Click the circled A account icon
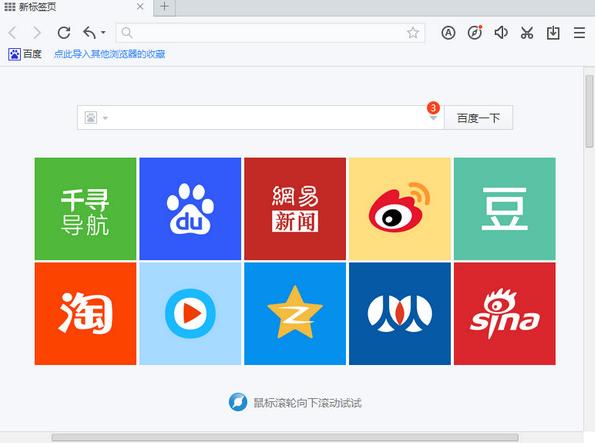597x443 pixels. click(x=448, y=33)
